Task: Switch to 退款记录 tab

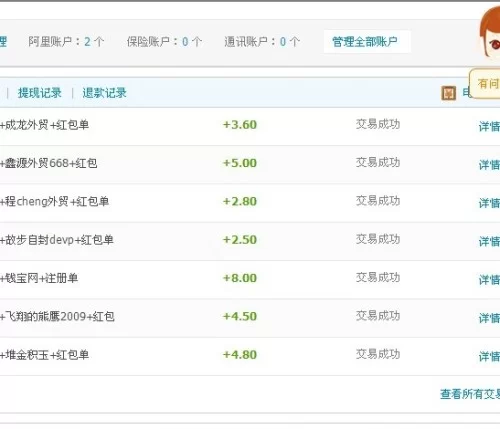Action: (104, 93)
